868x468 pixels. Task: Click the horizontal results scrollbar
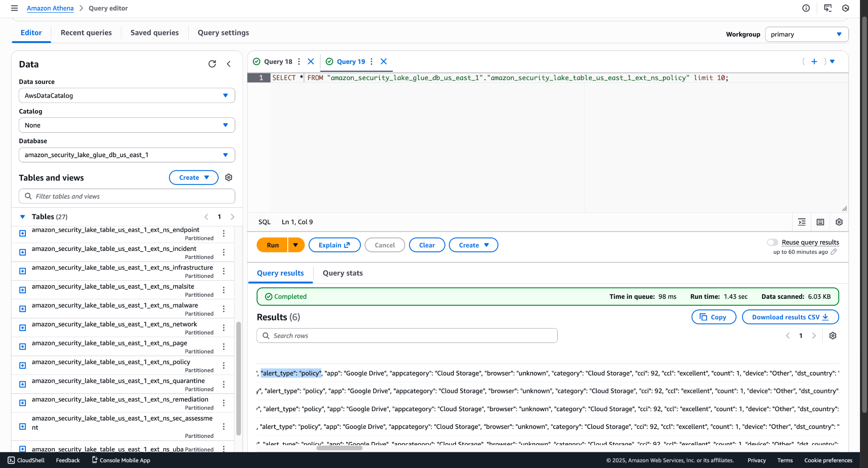pos(339,448)
